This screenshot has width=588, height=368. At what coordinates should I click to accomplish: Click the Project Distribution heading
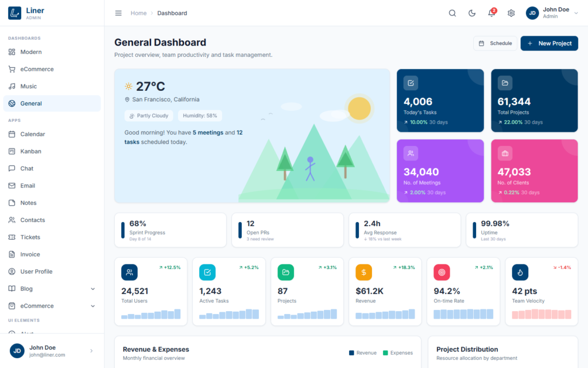467,349
